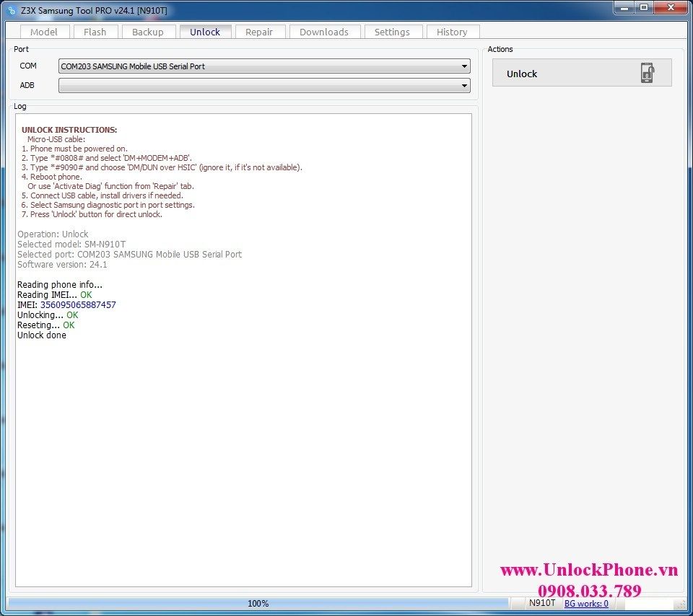Click the IMEI number in the log

(78, 305)
